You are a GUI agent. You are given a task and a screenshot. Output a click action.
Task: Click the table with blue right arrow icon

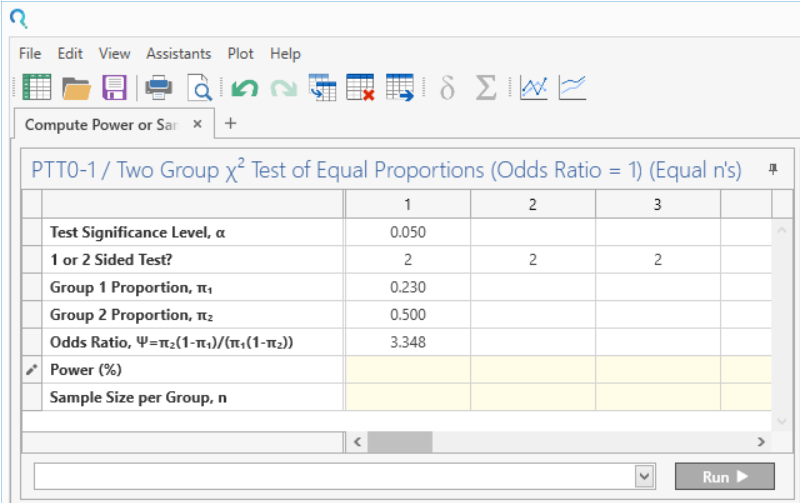tap(400, 88)
